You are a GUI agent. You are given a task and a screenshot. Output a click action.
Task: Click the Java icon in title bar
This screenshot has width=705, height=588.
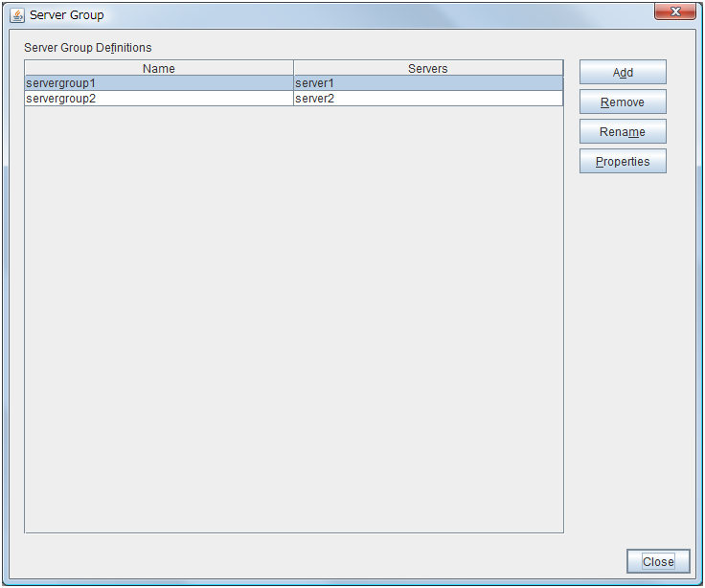coord(17,15)
